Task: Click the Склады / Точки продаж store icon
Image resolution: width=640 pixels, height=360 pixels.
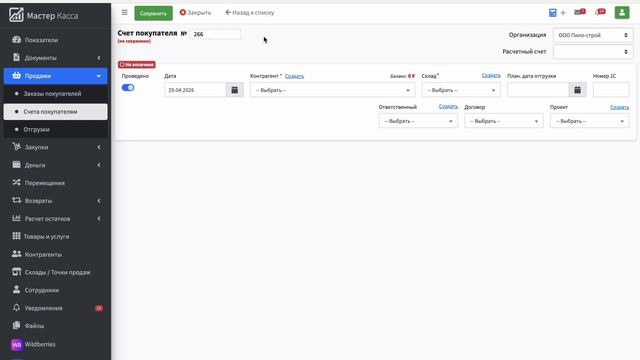Action: pos(16,272)
